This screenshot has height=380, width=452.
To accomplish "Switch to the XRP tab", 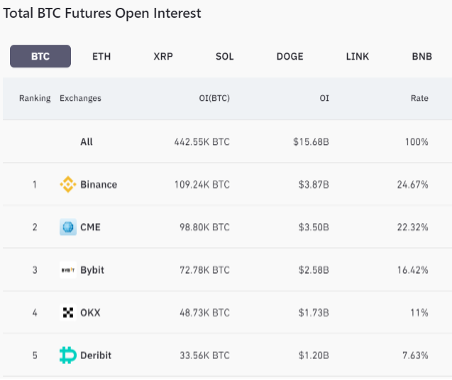I will (163, 56).
